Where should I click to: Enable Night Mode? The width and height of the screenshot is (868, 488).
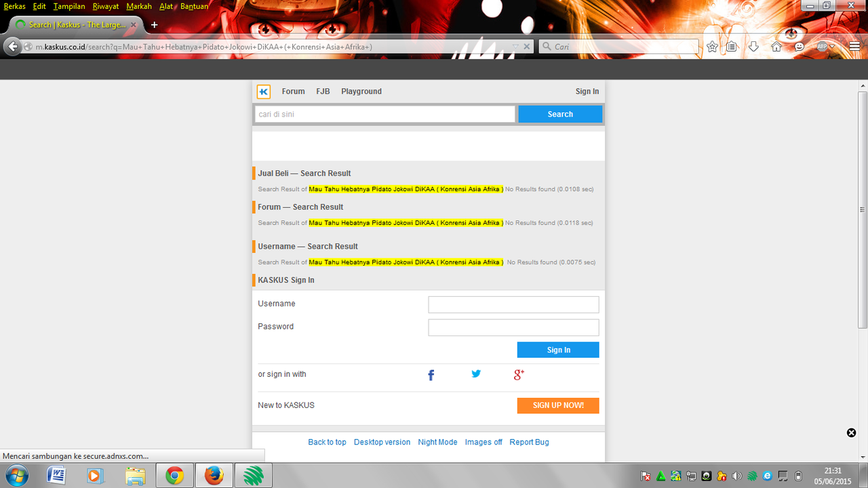[x=437, y=442]
